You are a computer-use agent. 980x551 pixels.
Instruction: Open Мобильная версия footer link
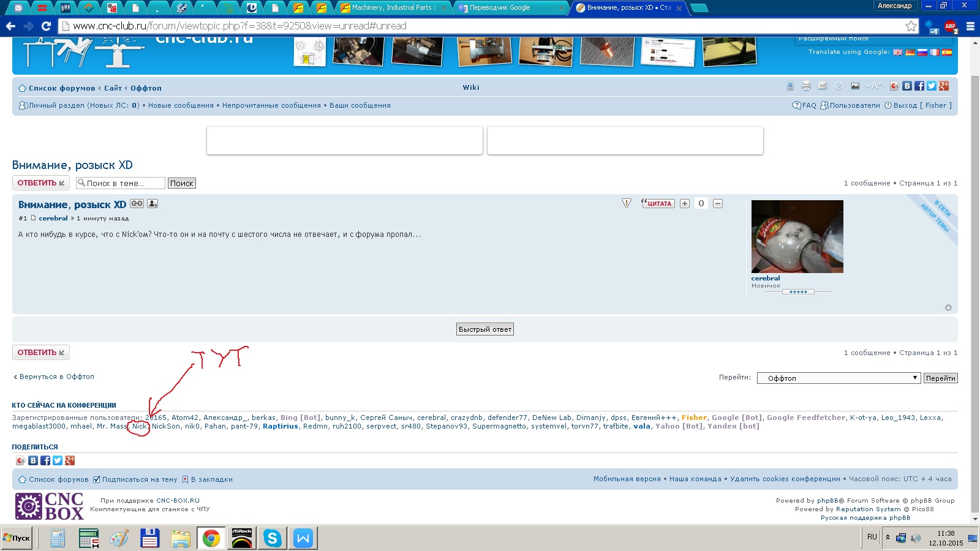click(x=627, y=479)
